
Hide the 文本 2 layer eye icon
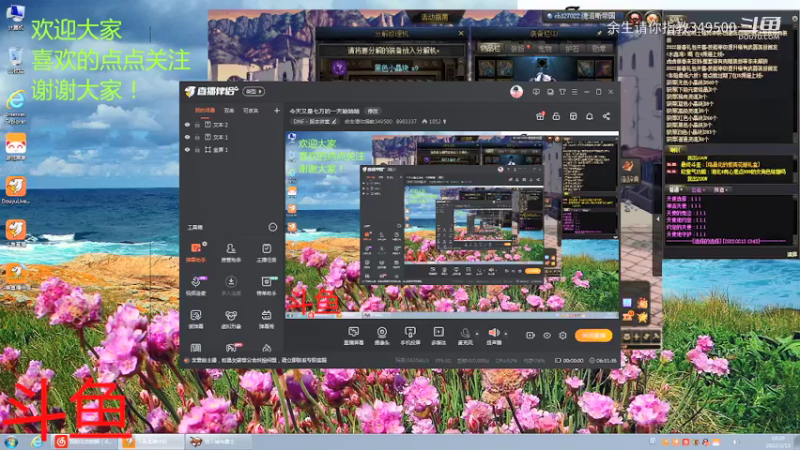tap(187, 124)
